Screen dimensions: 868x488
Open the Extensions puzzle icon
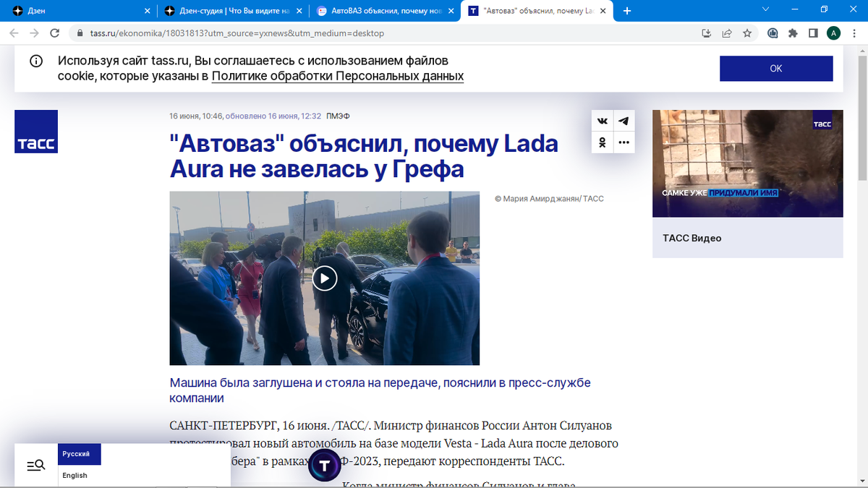click(x=793, y=33)
